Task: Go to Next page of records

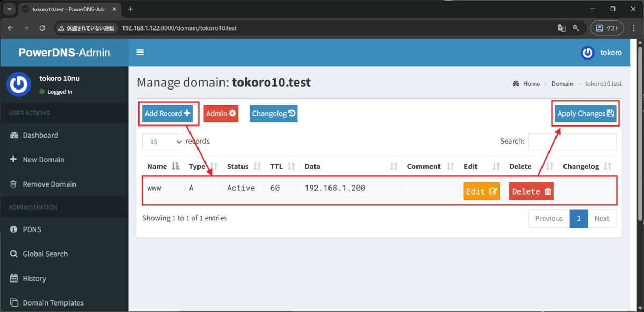Action: pyautogui.click(x=602, y=218)
